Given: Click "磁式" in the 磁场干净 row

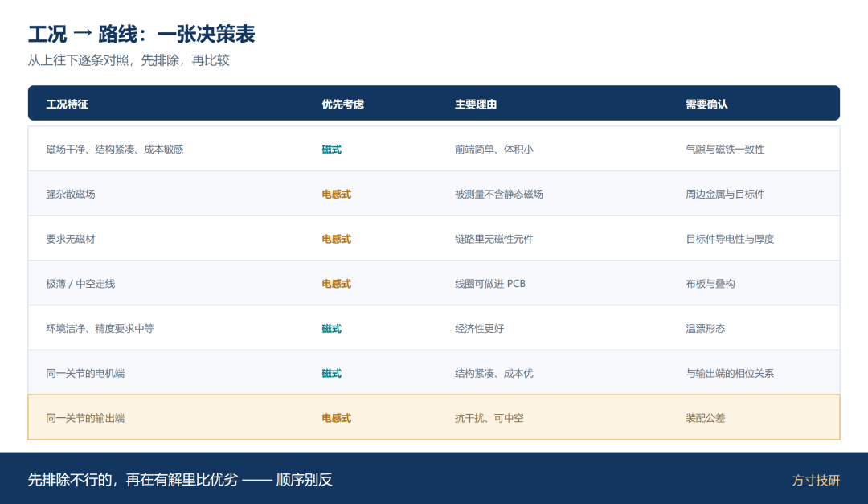Looking at the screenshot, I should [332, 149].
